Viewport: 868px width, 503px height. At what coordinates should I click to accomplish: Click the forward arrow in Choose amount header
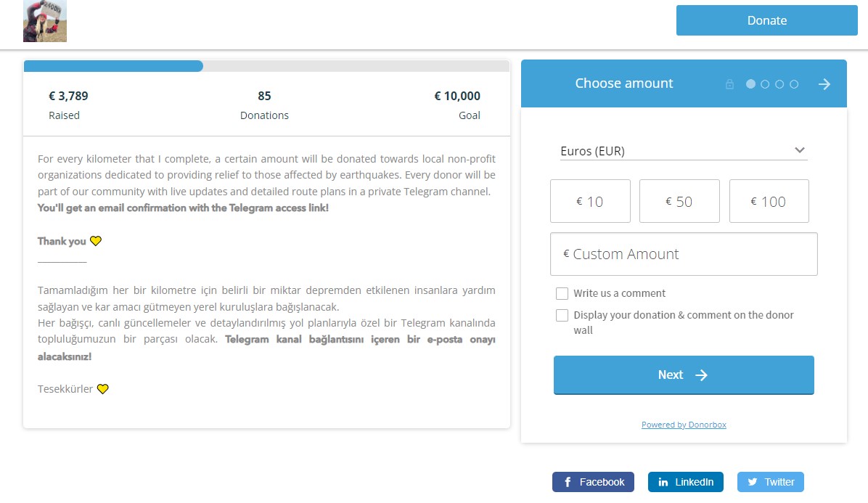(824, 84)
